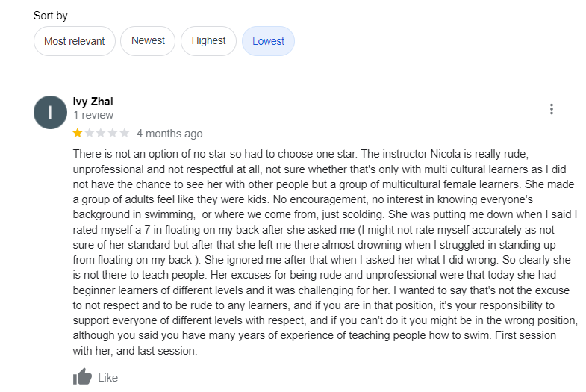586x392 pixels.
Task: Click the "Sort by" heading label
Action: [x=51, y=16]
